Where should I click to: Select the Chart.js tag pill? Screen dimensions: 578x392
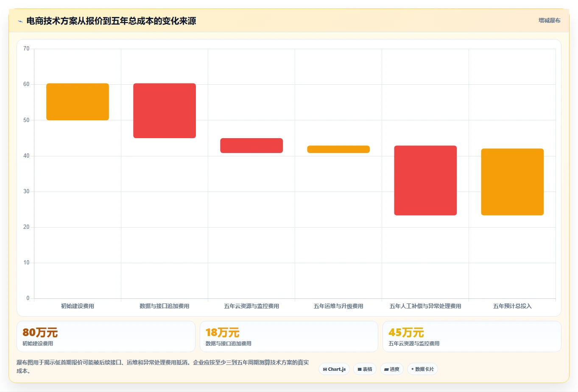tap(334, 369)
